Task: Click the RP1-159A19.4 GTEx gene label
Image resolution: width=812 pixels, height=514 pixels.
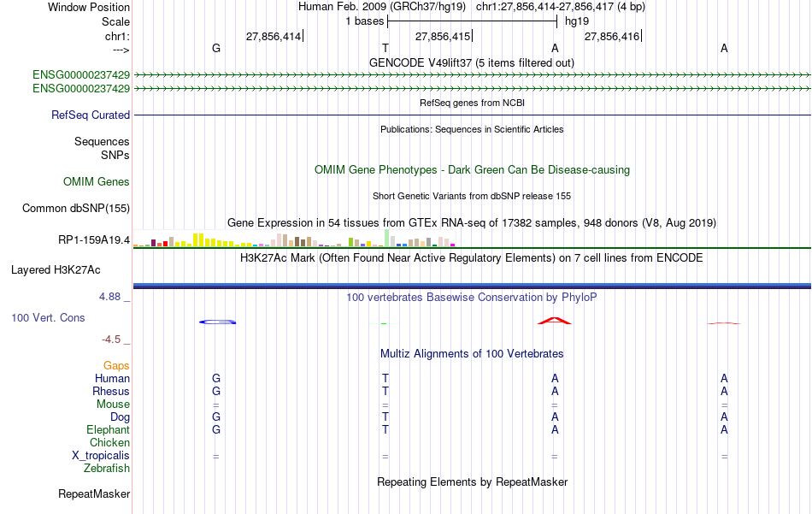Action: click(x=94, y=240)
